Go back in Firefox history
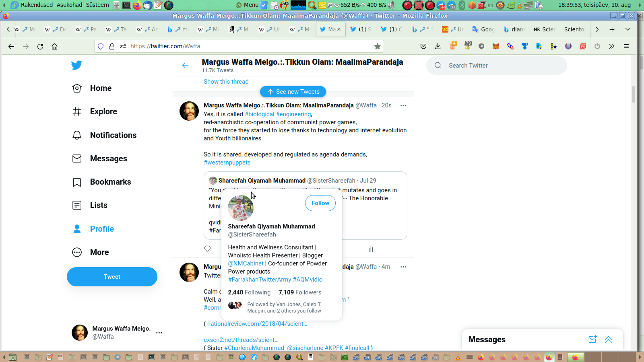The image size is (644, 362). pos(11,46)
